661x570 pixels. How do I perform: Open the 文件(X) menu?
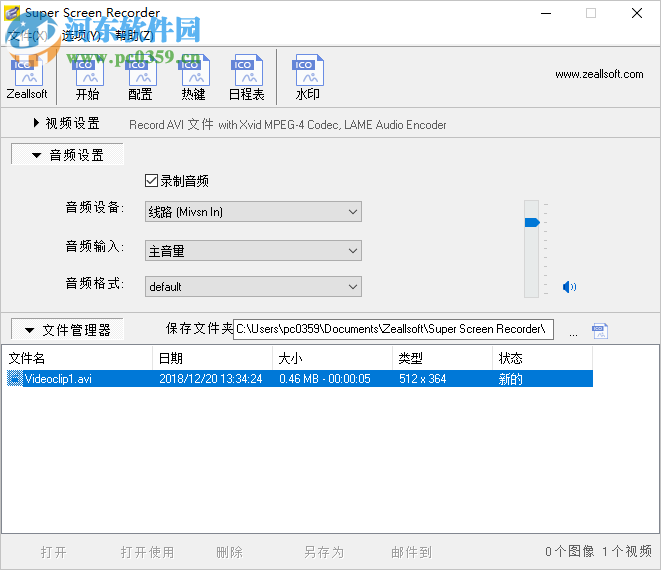pos(28,35)
